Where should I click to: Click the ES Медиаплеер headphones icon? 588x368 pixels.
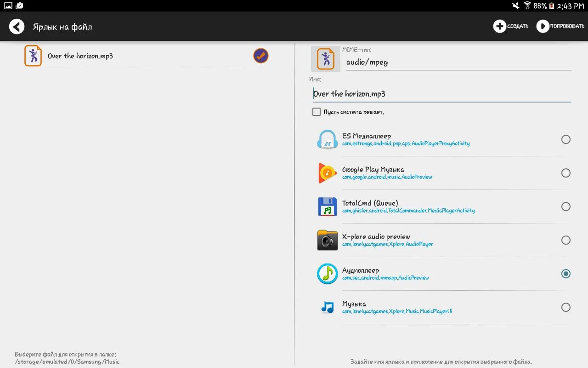(328, 139)
